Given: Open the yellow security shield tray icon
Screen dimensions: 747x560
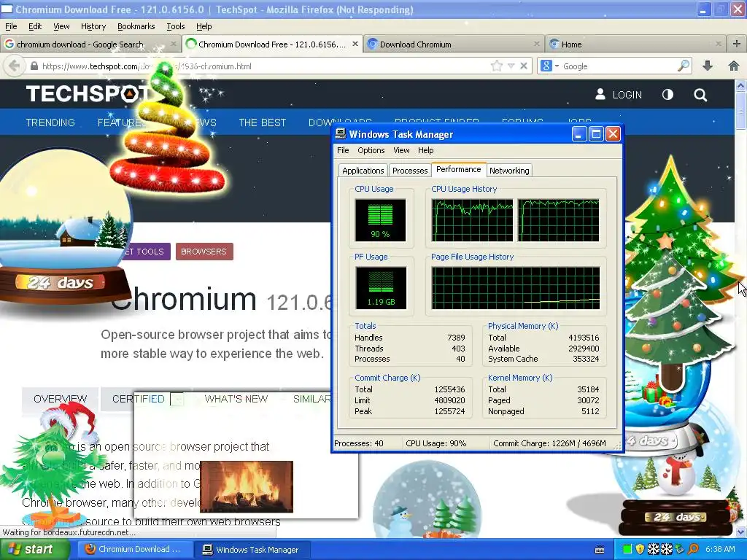Looking at the screenshot, I should click(x=640, y=549).
